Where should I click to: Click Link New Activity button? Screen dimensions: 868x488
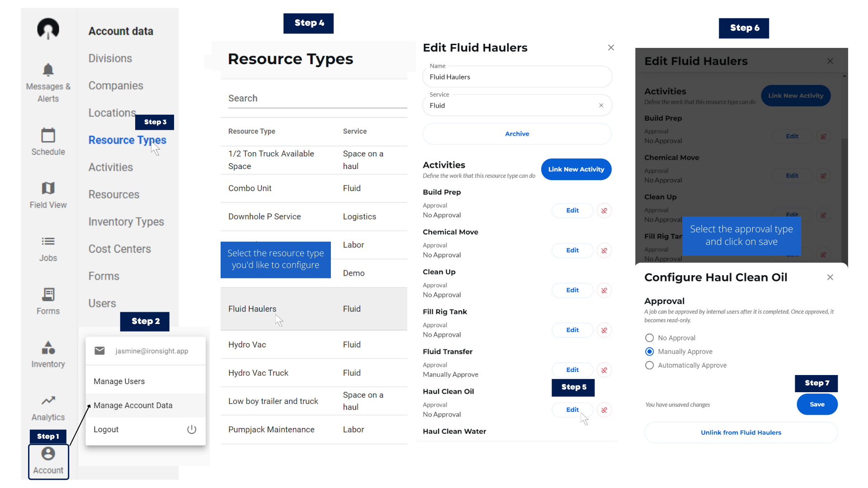click(x=576, y=169)
